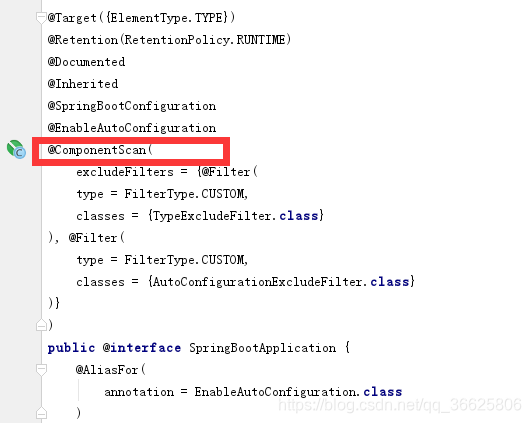Click ElementType.TYPE in @Target
Image resolution: width=531 pixels, height=423 pixels.
pyautogui.click(x=166, y=18)
